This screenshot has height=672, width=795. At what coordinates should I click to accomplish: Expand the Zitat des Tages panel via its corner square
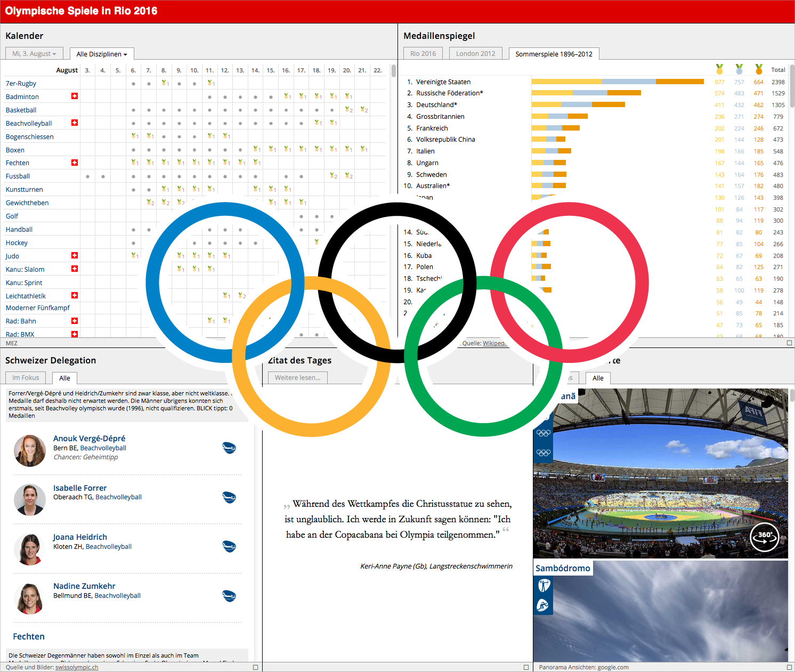coord(526,667)
